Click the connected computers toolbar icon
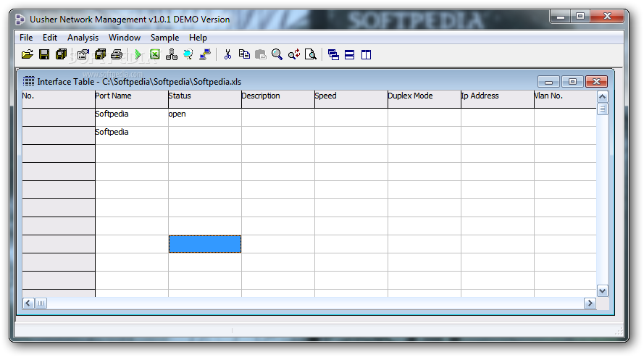The height and width of the screenshot is (357, 644). [x=205, y=54]
